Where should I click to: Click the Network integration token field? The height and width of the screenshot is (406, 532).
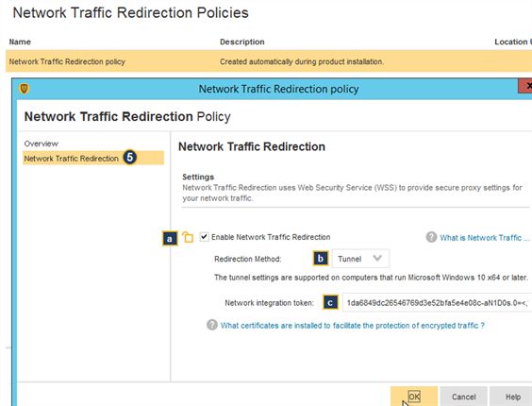tap(438, 302)
